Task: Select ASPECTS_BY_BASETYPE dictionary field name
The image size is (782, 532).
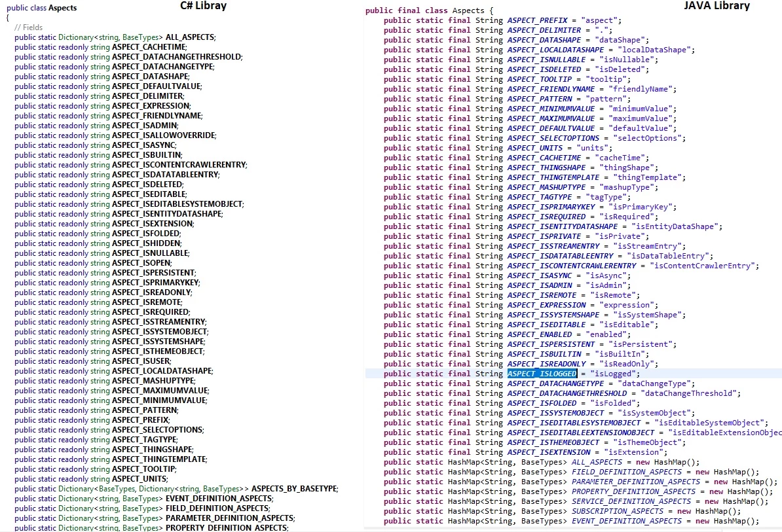Action: pos(294,489)
